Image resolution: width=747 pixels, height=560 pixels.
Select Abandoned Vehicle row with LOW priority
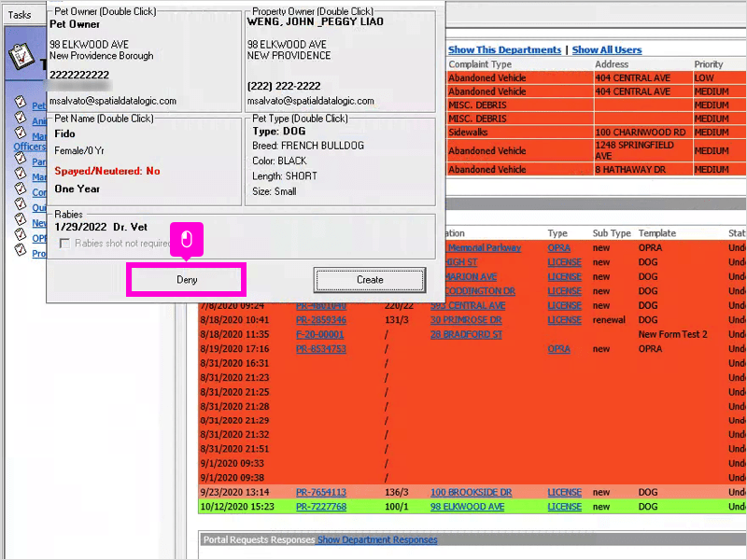click(597, 77)
